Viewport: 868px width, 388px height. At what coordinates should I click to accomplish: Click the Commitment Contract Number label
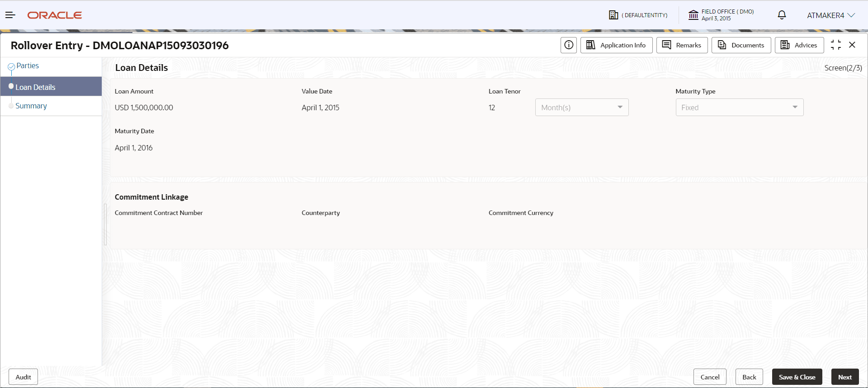[x=159, y=213]
